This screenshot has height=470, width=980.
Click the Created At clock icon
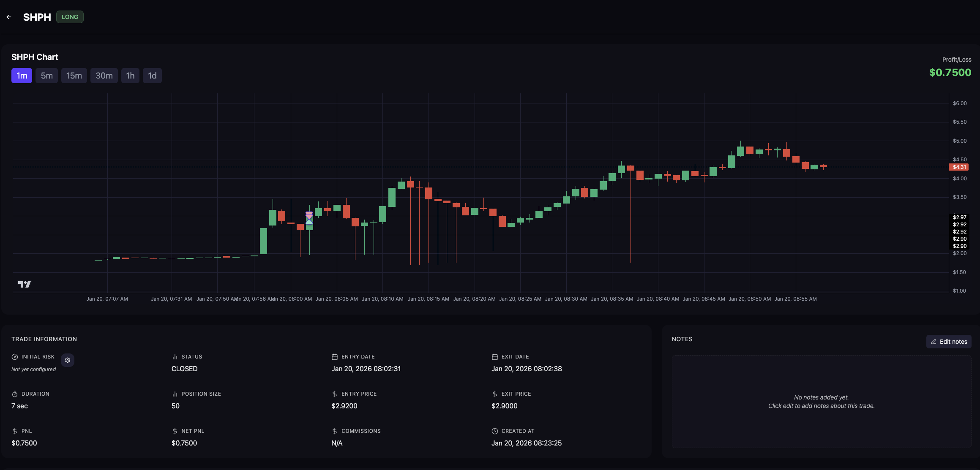[x=495, y=431]
